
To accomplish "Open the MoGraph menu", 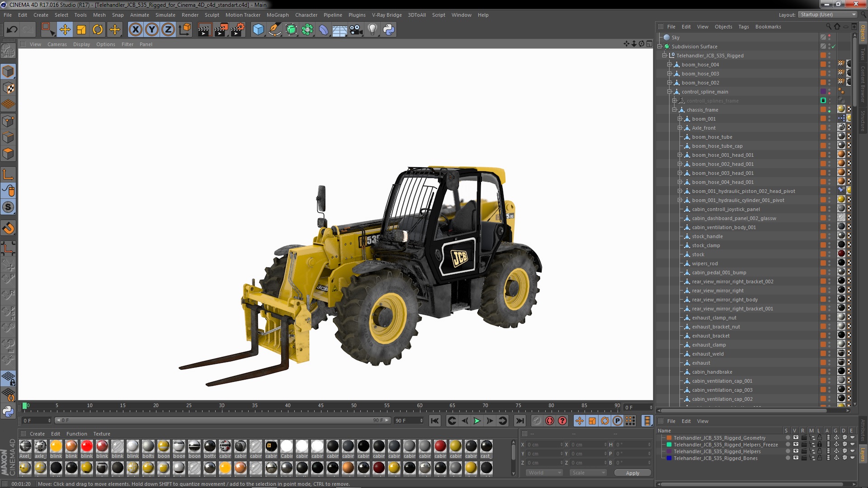I will click(x=278, y=15).
